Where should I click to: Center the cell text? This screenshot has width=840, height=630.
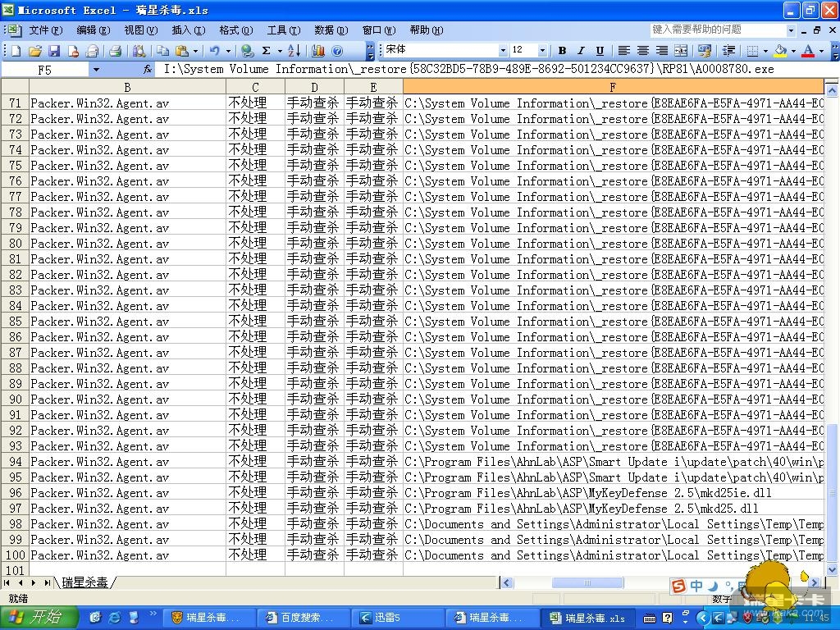[x=643, y=51]
